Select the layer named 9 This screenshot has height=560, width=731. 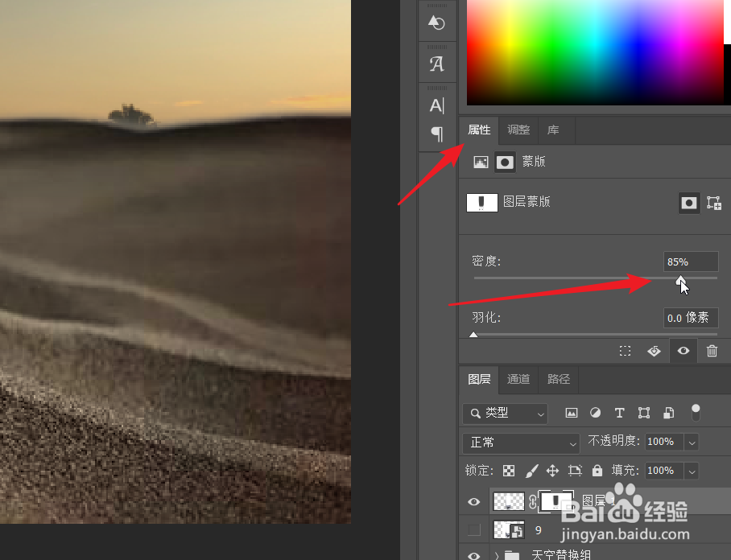539,531
